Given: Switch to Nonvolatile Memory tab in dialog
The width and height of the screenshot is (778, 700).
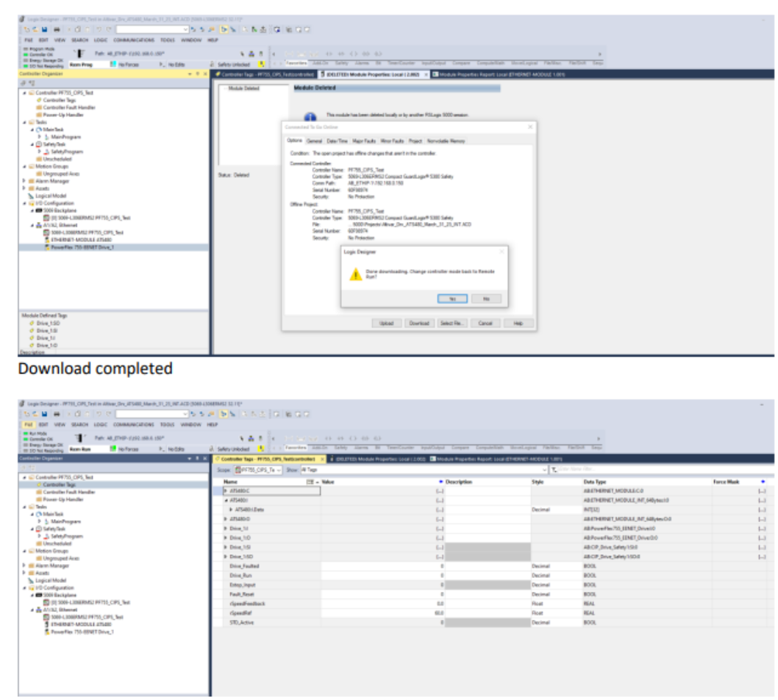Looking at the screenshot, I should [446, 141].
